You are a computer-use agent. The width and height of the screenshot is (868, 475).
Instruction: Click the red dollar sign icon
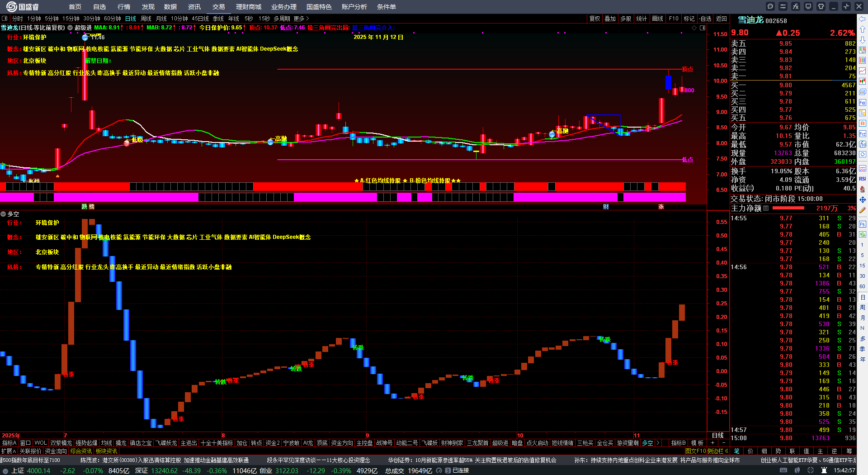863,189
